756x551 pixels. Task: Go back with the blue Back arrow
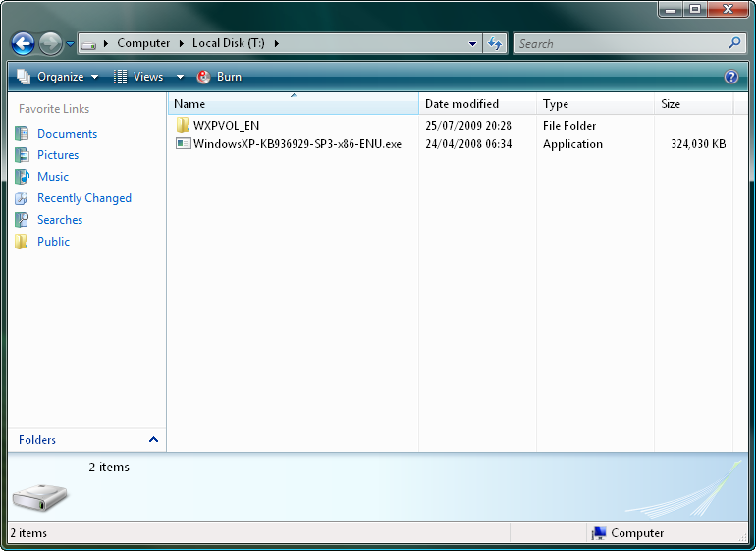coord(23,44)
